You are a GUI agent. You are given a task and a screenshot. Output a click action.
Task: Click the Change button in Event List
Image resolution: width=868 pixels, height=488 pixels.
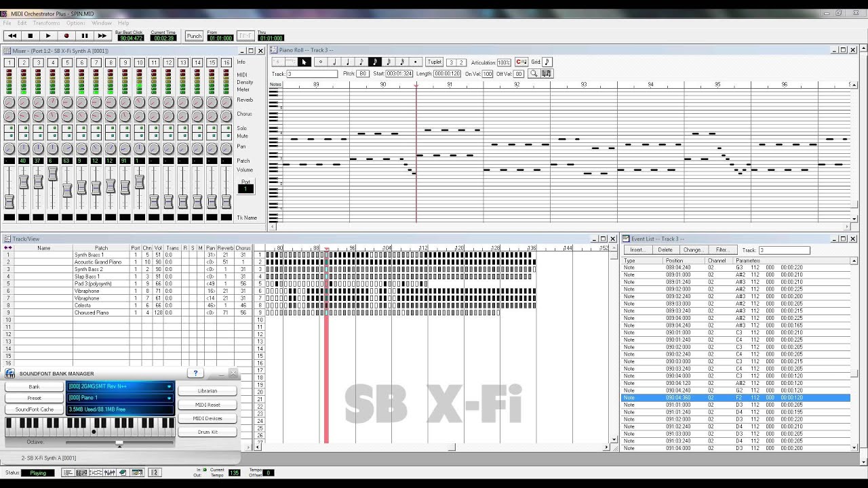(693, 250)
